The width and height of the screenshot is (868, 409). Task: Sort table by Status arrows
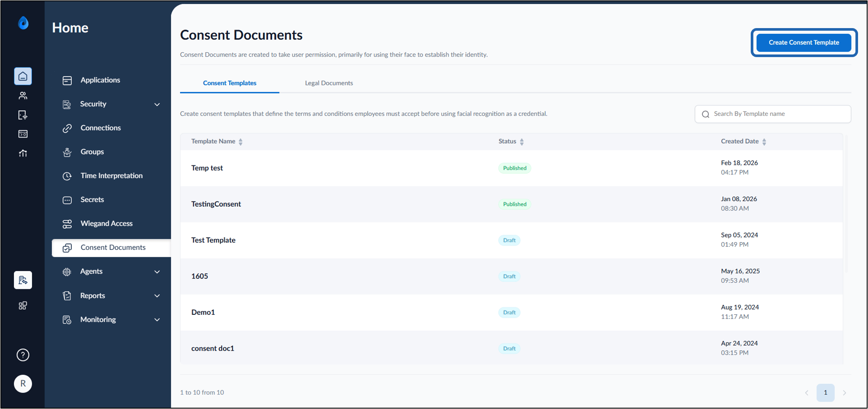[x=522, y=142]
